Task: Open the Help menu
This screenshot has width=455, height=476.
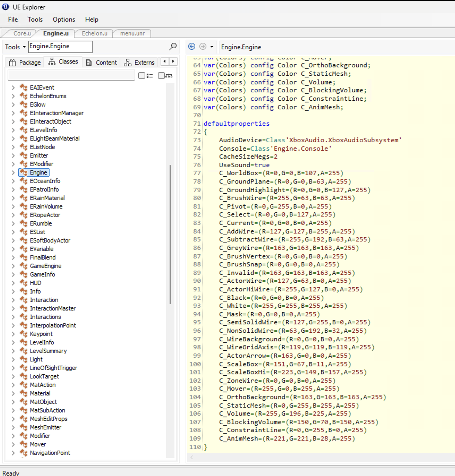Action: [x=91, y=19]
